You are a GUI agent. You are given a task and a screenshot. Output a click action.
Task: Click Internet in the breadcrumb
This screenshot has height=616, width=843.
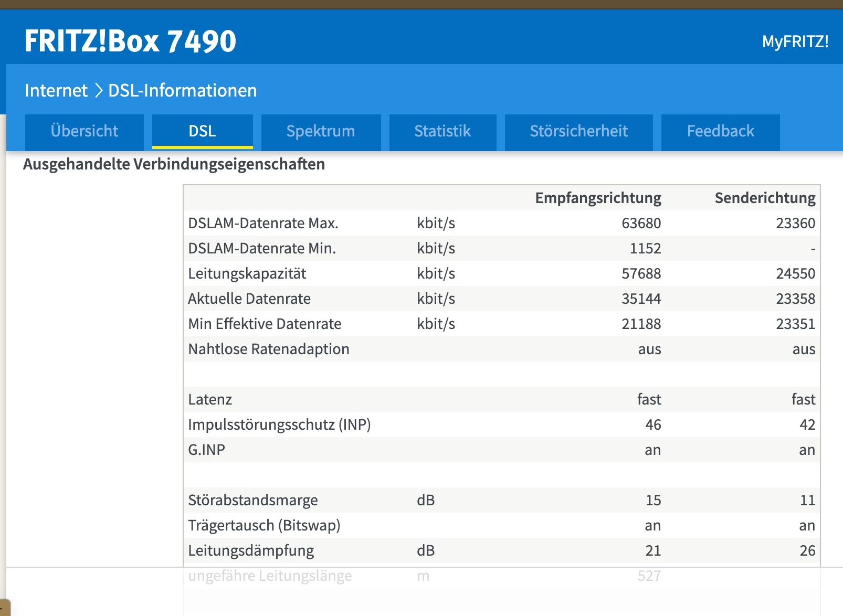pyautogui.click(x=56, y=91)
